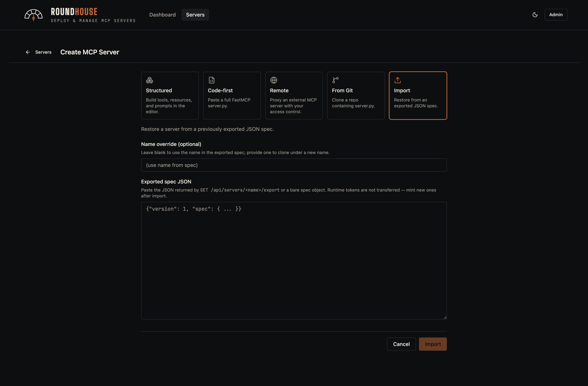This screenshot has height=386, width=588.
Task: Click 'Proxy an external MCP server' description
Action: pyautogui.click(x=293, y=106)
